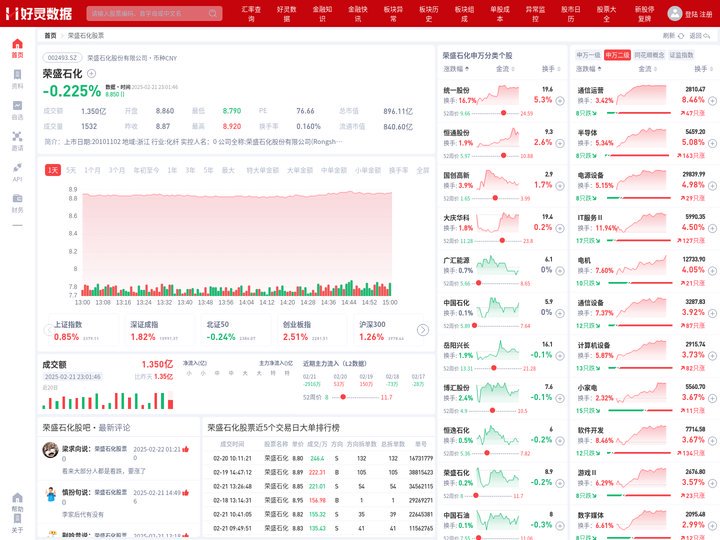Viewport: 720px width, 540px height.
Task: Click plus icon beside 国创高新
Action: [560, 186]
